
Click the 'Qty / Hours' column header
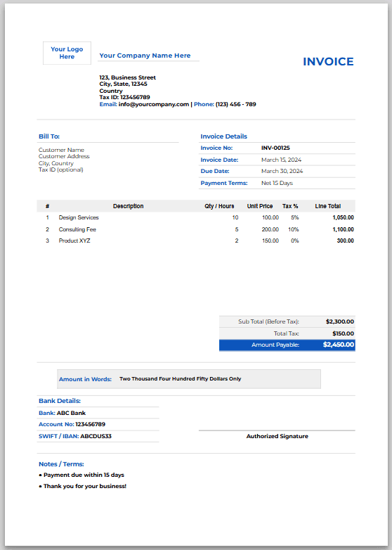point(219,206)
